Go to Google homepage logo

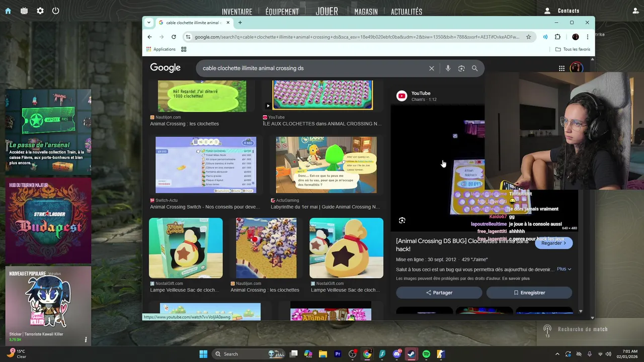coord(165,68)
